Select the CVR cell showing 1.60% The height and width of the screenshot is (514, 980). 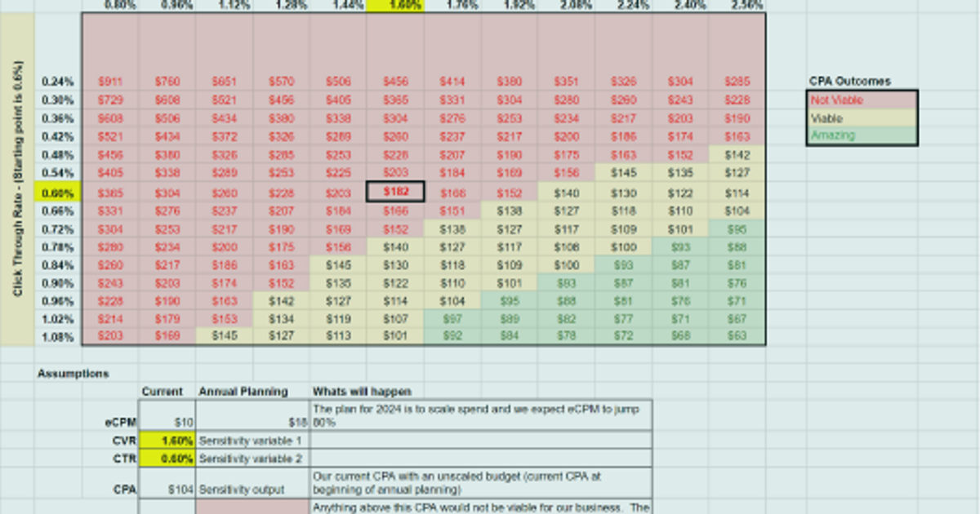tap(167, 440)
